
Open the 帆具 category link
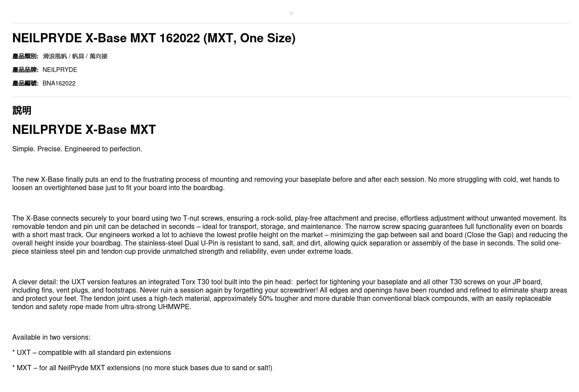pyautogui.click(x=78, y=56)
